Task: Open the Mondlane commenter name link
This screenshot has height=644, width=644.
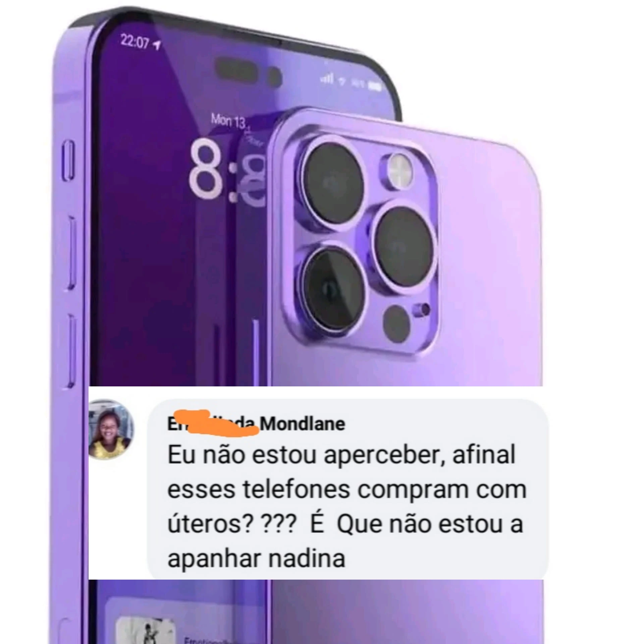Action: point(256,424)
